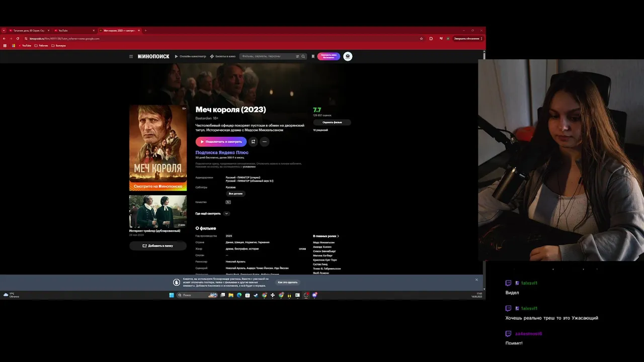
Task: Open the tab search dropdown arrow
Action: (x=4, y=31)
